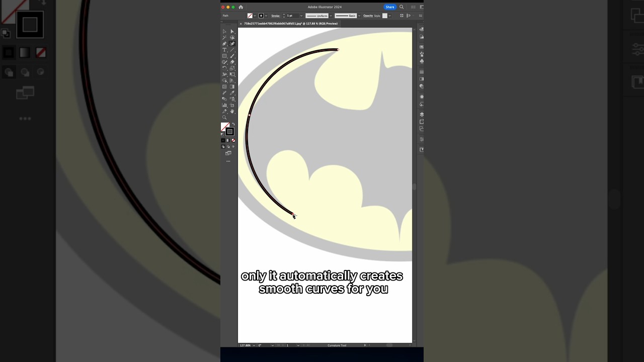Open Basic brush definition dropdown
The width and height of the screenshot is (644, 362).
click(359, 16)
